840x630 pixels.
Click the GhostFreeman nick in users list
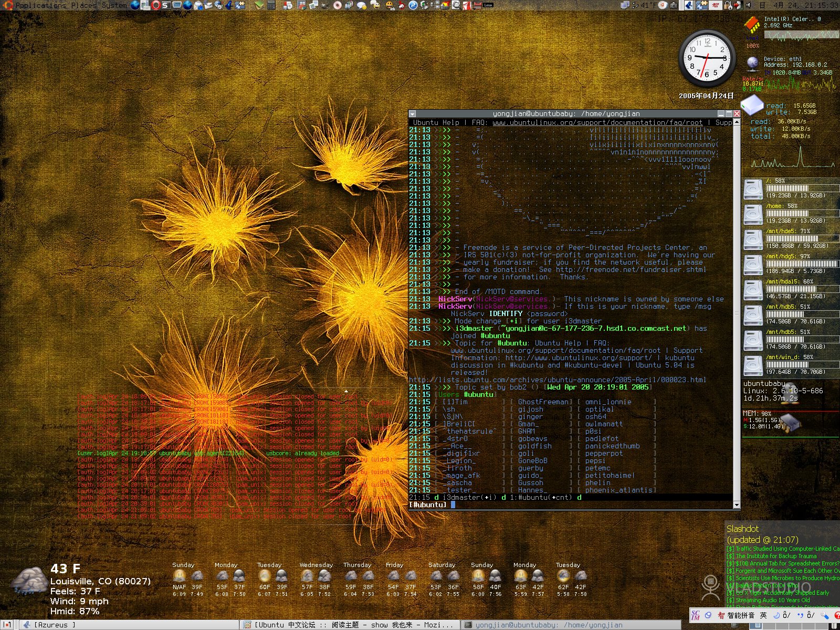(543, 402)
